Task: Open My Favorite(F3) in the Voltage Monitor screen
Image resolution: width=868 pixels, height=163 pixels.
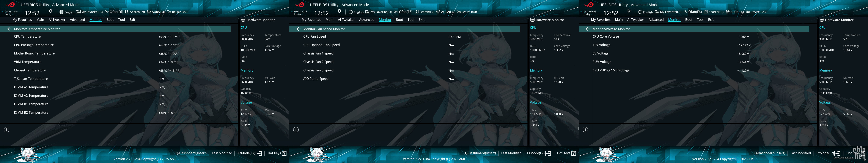Action: 668,12
